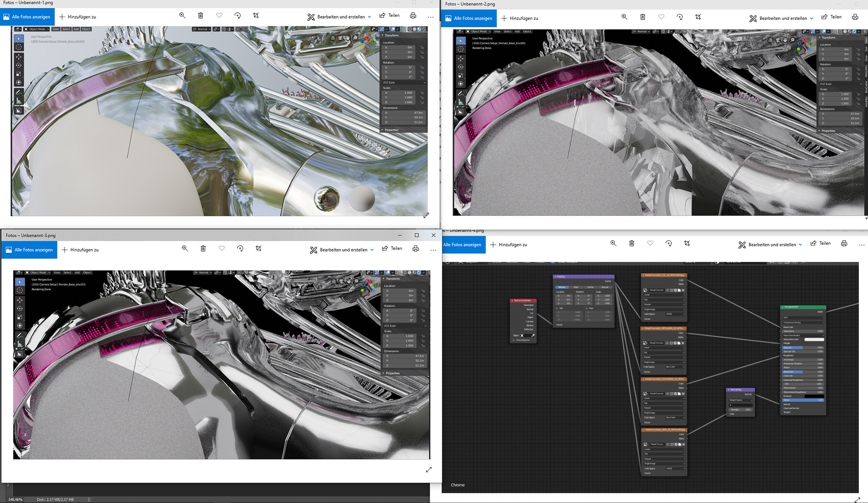Screen dimensions: 868x503
Task: Click 'Alle Fotos anzeigen' in Unbenannt-1 window
Action: point(27,17)
